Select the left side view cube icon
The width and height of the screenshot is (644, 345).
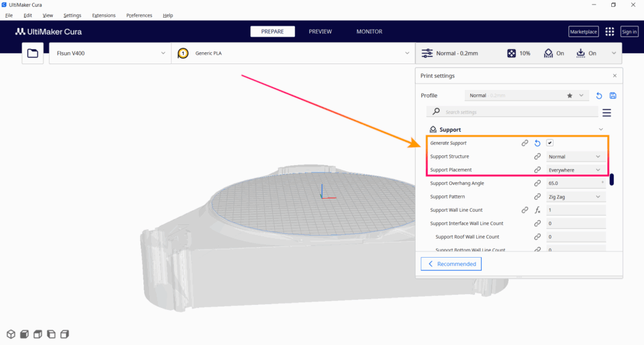click(x=52, y=334)
